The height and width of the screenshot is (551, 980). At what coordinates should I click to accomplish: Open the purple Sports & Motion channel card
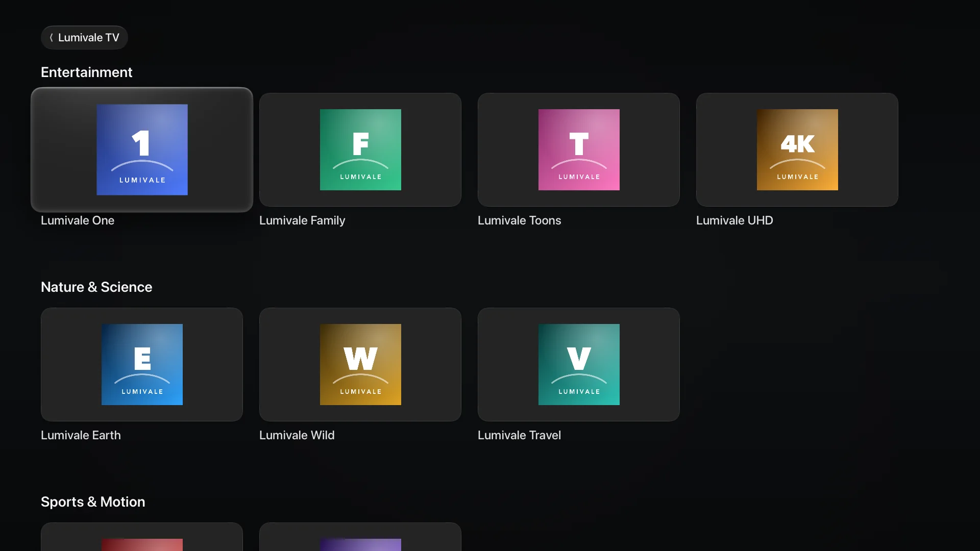point(360,537)
